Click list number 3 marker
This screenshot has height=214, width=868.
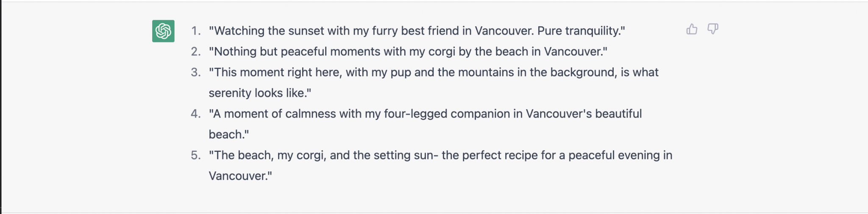click(196, 72)
